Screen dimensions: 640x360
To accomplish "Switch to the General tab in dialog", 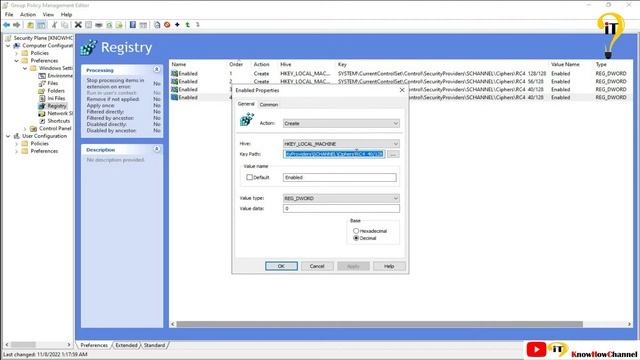I will (x=246, y=104).
